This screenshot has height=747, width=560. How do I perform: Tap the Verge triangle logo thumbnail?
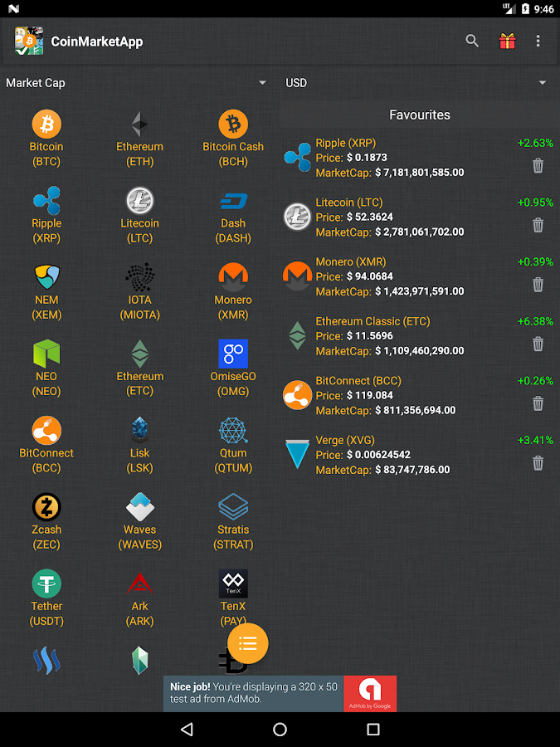point(297,455)
